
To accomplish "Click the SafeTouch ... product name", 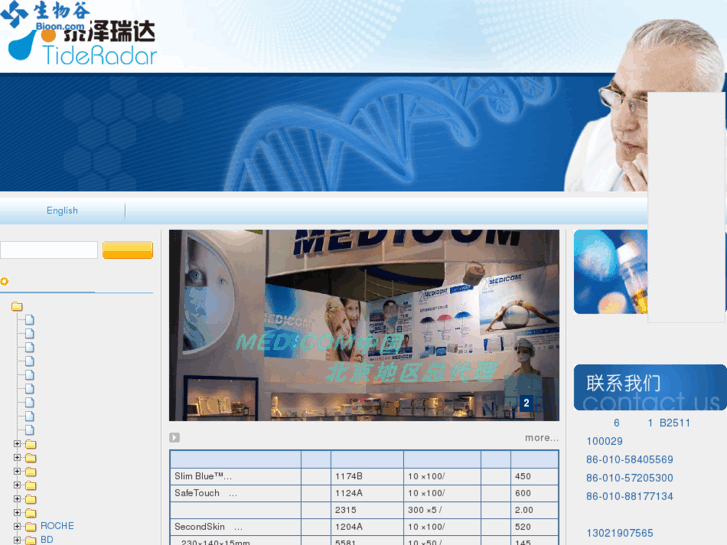I will [x=206, y=493].
